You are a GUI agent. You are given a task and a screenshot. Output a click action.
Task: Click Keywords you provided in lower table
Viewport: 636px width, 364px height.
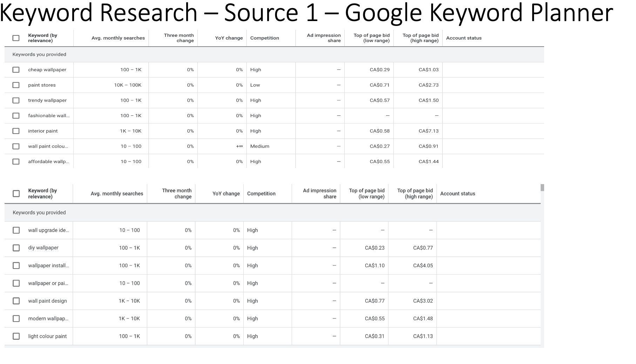[x=39, y=213]
